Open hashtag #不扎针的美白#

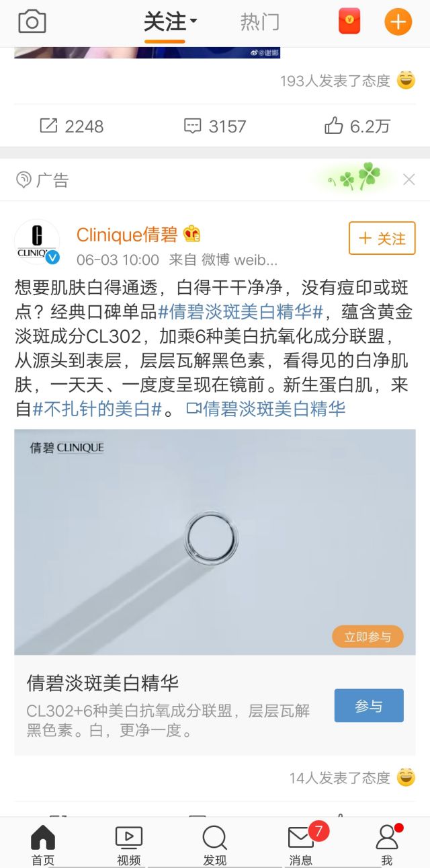tap(98, 409)
